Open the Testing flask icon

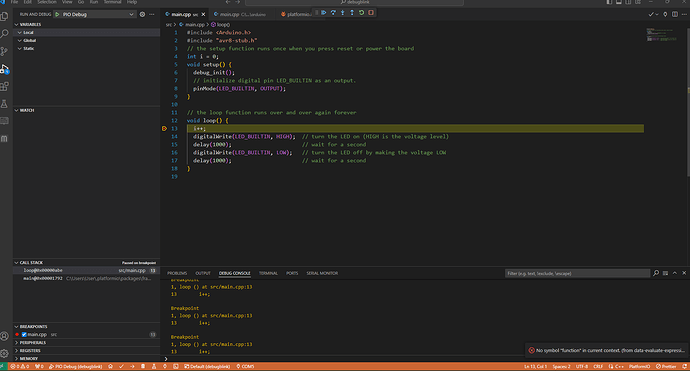click(x=4, y=104)
